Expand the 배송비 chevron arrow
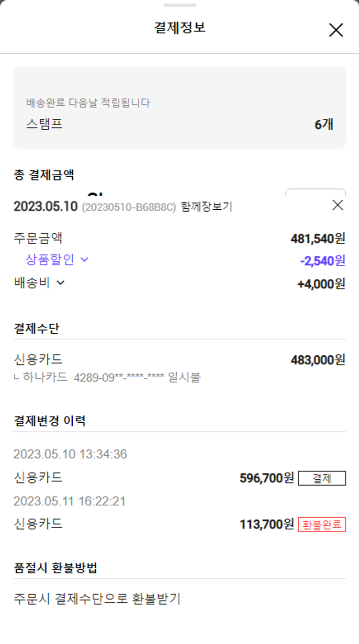 pyautogui.click(x=60, y=283)
